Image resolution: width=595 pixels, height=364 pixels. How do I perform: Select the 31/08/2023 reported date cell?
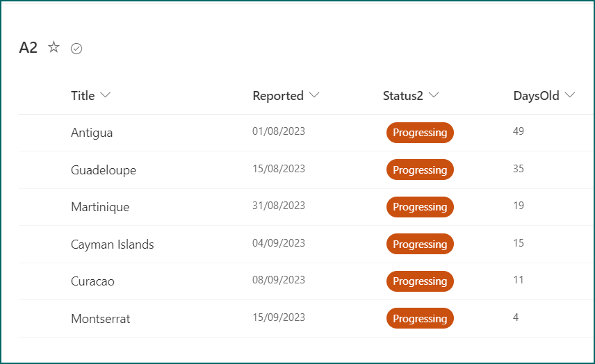point(279,206)
